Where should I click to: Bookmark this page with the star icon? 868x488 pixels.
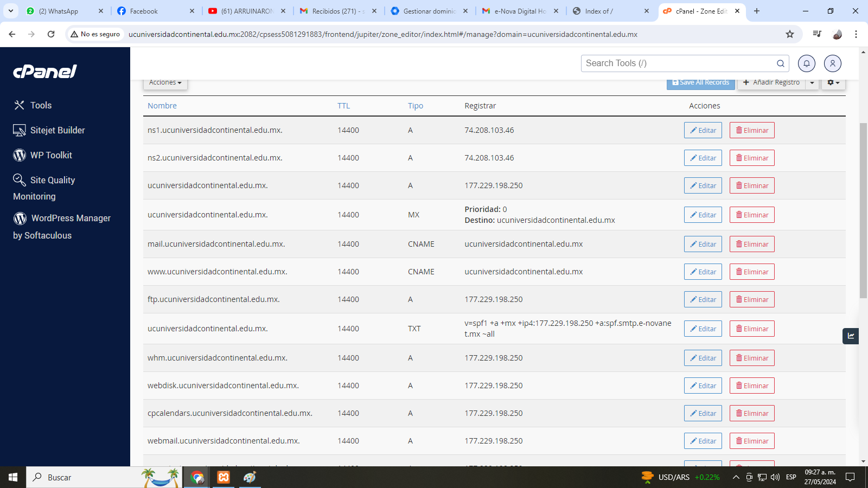[x=789, y=34]
